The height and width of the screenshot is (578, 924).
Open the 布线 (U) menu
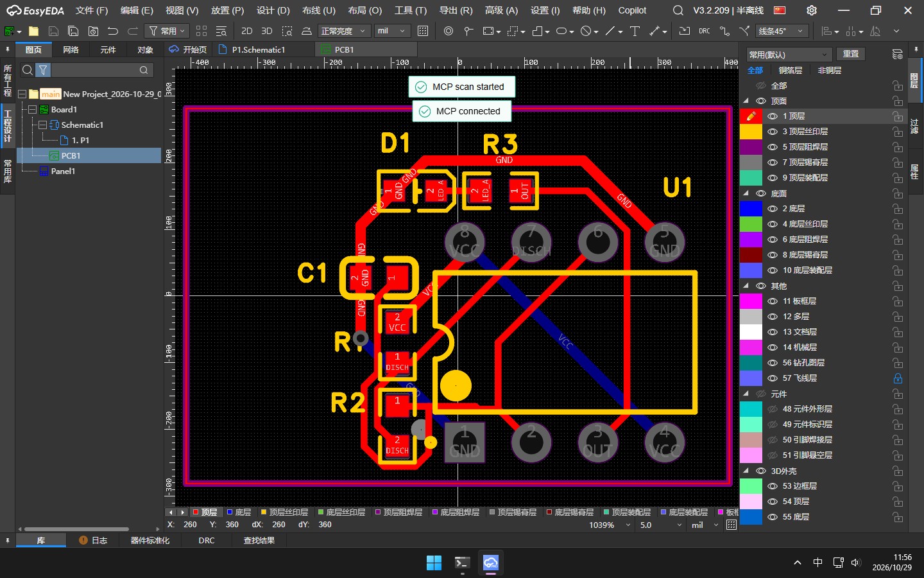pos(318,10)
